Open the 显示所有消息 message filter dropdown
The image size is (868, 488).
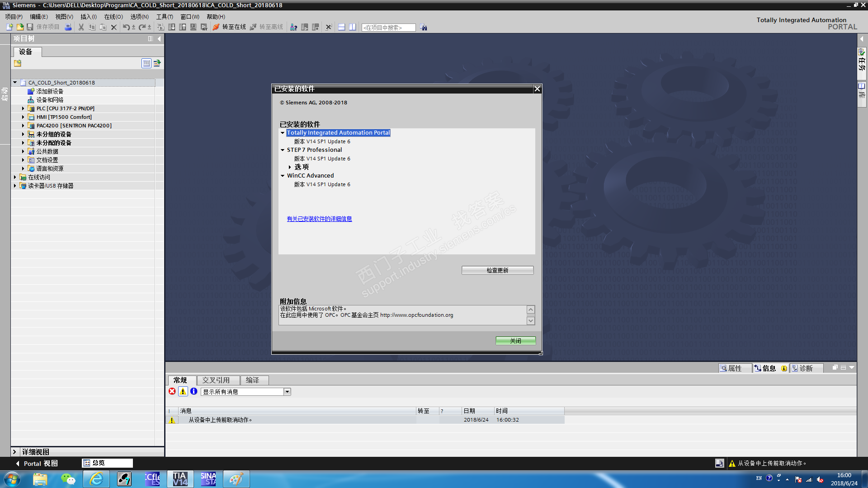tap(287, 392)
